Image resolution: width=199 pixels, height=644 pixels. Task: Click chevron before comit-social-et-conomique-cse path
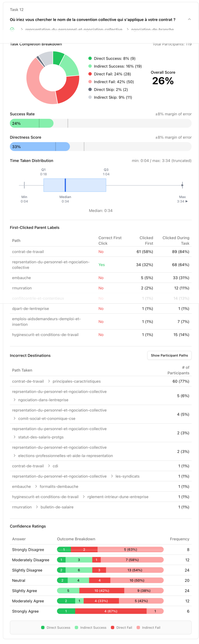pos(14,418)
